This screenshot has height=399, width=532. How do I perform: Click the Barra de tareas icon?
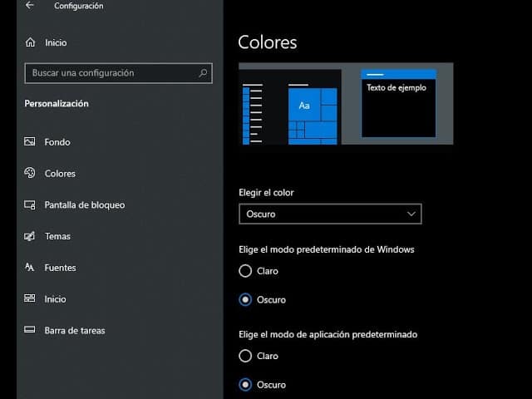pos(30,330)
